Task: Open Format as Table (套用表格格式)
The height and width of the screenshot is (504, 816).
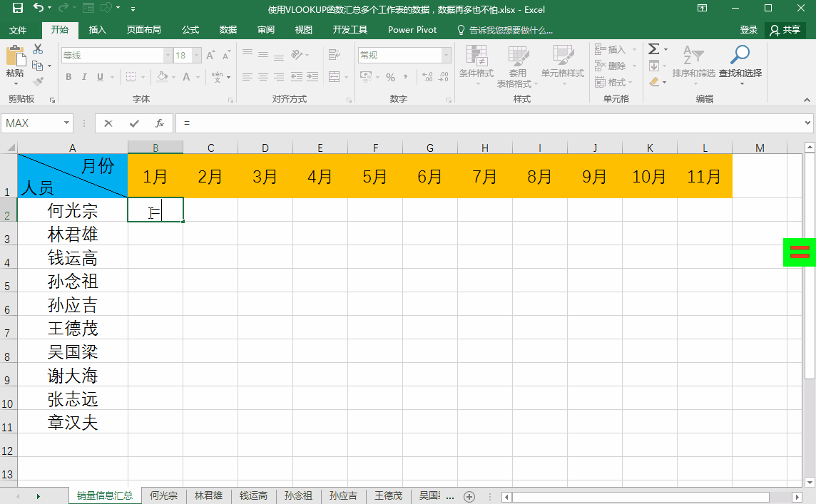Action: tap(517, 66)
